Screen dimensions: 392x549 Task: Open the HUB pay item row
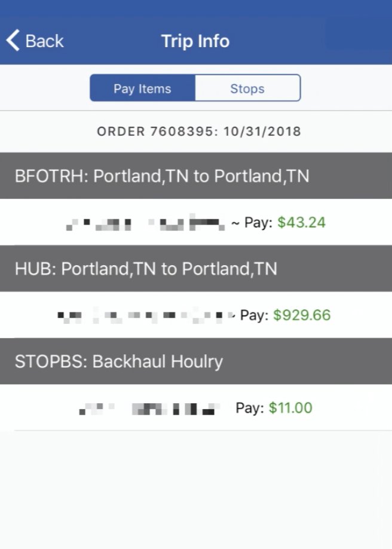pyautogui.click(x=196, y=315)
